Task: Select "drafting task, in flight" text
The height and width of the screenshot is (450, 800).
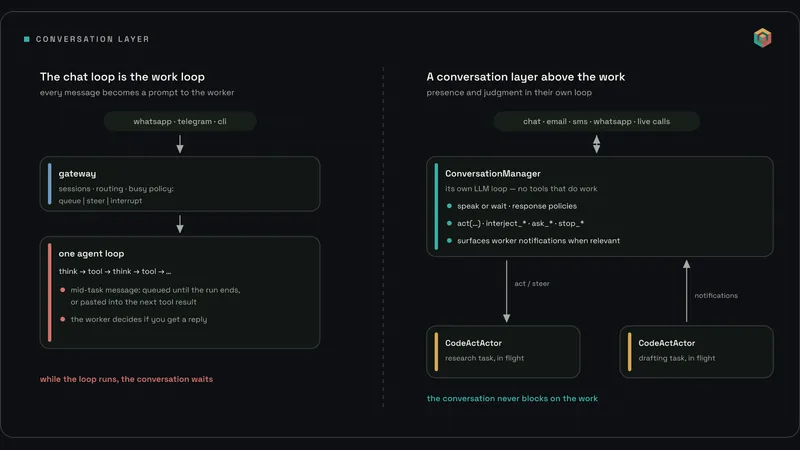Action: [677, 358]
